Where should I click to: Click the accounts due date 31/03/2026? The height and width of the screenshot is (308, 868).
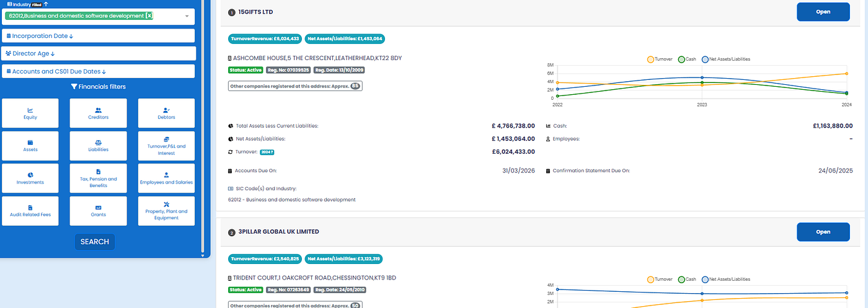(518, 170)
